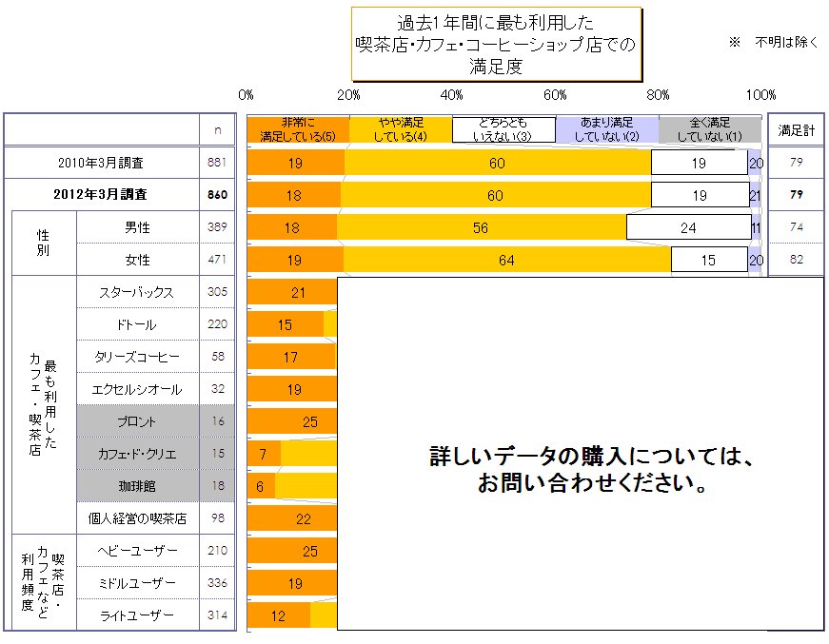Click the orange 6 bar segment for 珈琲館

[261, 486]
